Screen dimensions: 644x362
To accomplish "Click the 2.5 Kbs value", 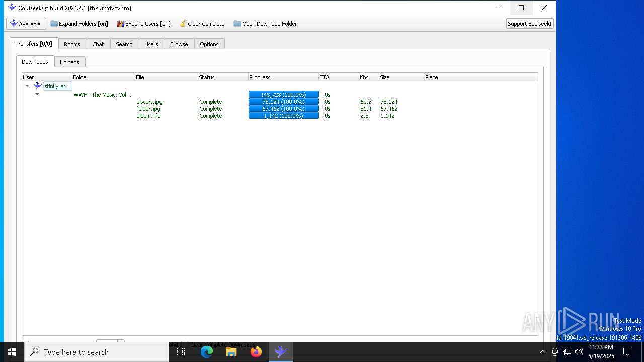I will [364, 116].
